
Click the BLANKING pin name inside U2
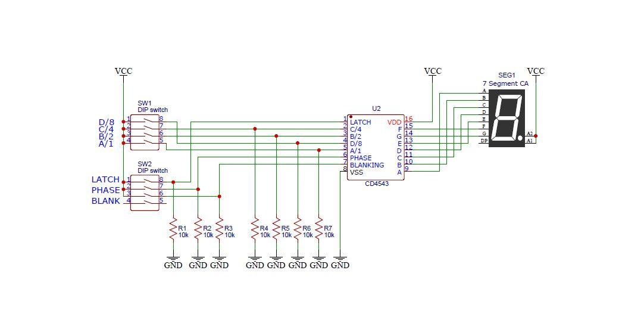[x=367, y=165]
